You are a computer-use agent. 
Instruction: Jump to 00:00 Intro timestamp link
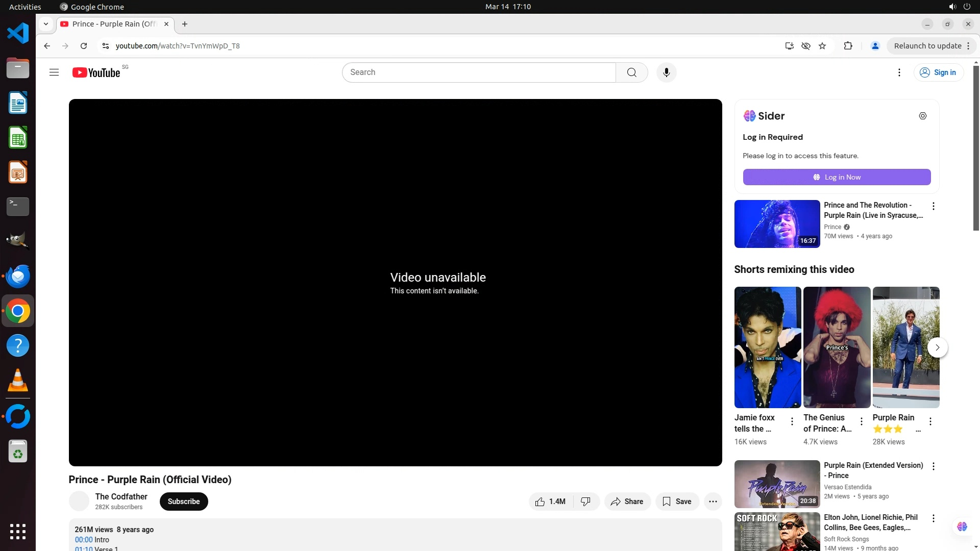[84, 540]
